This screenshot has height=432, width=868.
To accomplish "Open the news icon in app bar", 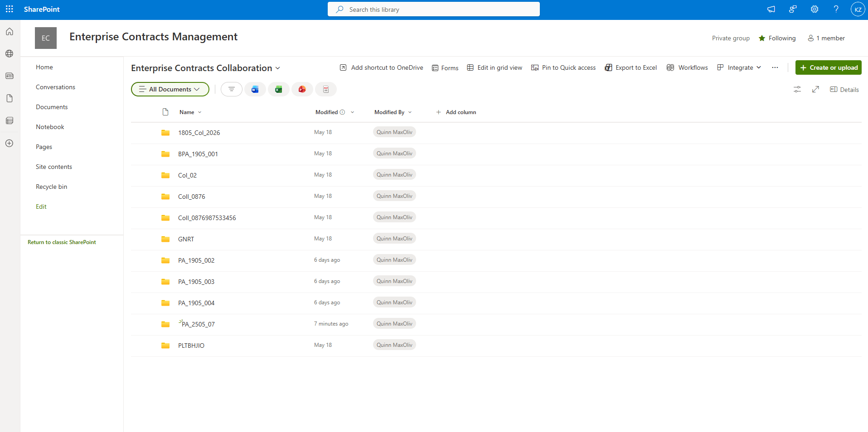I will pyautogui.click(x=10, y=76).
